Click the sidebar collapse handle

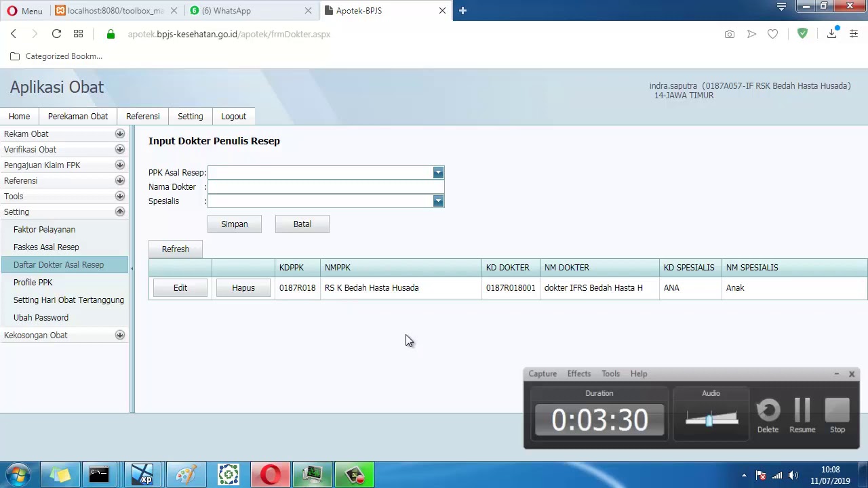[x=132, y=269]
